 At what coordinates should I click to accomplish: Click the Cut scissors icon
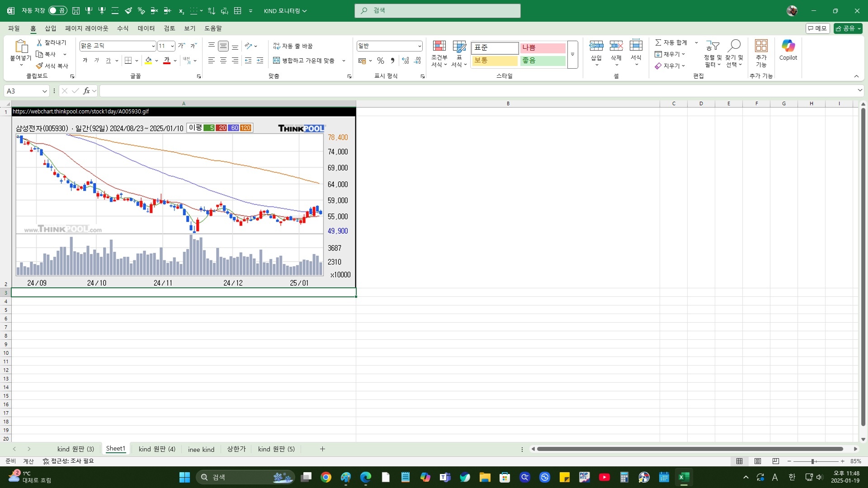pyautogui.click(x=39, y=42)
